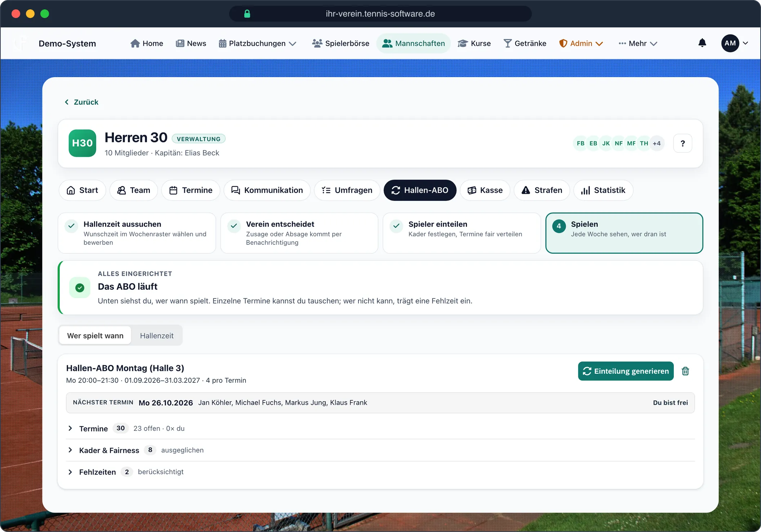
Task: Open the Umfragen tab
Action: click(347, 190)
